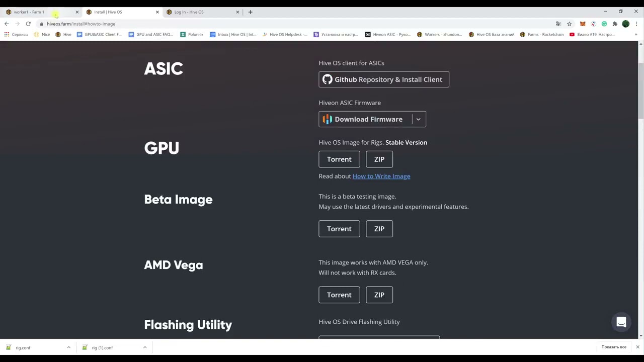Close the Log In - Hive OS tab
This screenshot has width=644, height=362.
tap(237, 12)
